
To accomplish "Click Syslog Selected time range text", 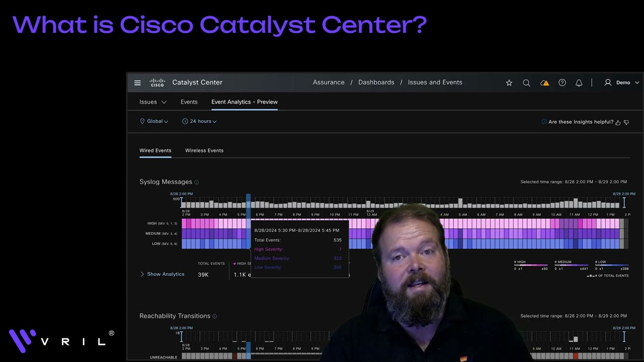I will click(x=574, y=182).
